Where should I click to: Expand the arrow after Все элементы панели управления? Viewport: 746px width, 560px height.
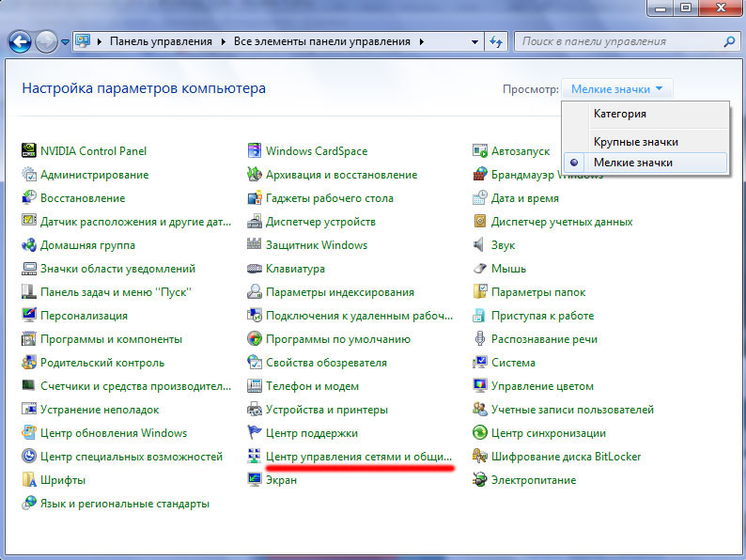(422, 42)
